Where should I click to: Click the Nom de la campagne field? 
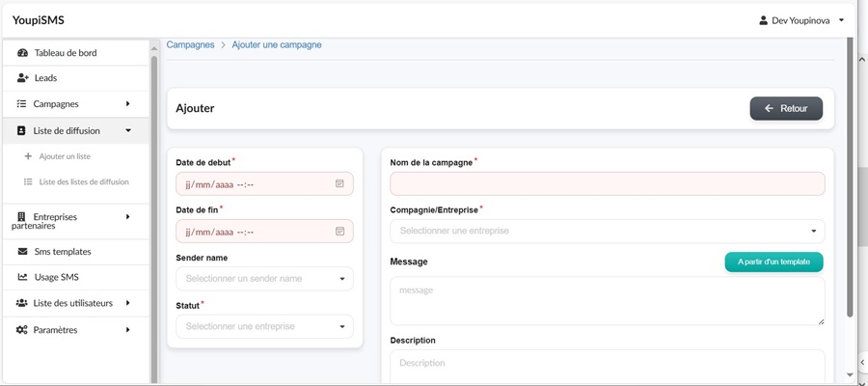pos(608,183)
